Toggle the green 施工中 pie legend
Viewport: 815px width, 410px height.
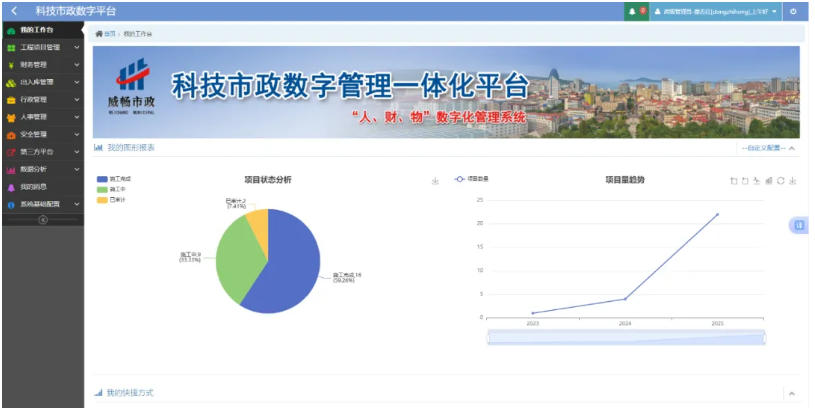coord(111,189)
